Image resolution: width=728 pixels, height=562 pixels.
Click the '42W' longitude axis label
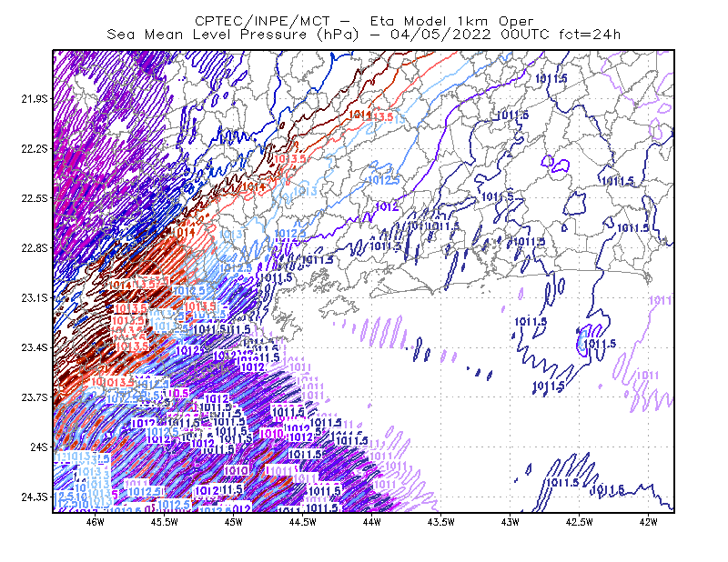649,522
